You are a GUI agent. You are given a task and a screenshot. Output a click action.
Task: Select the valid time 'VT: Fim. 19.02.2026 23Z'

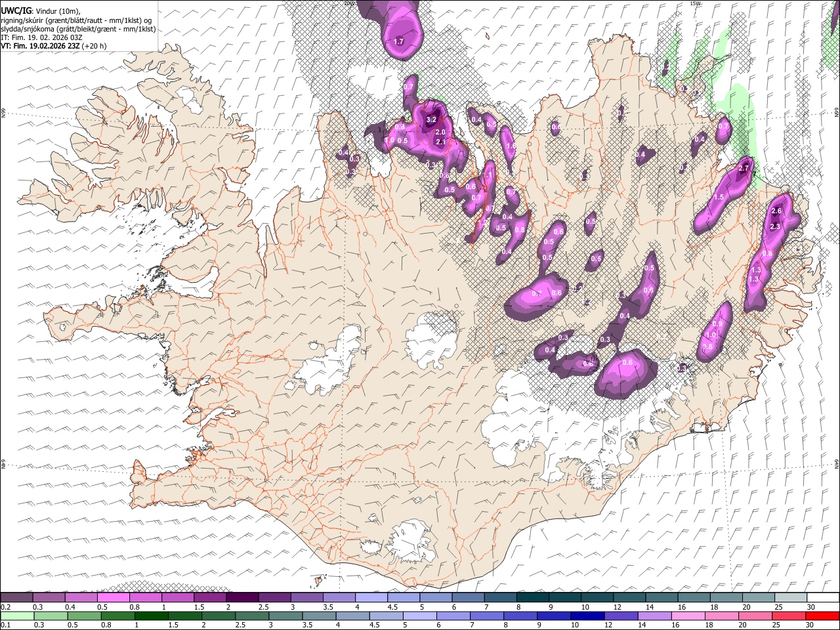click(41, 46)
